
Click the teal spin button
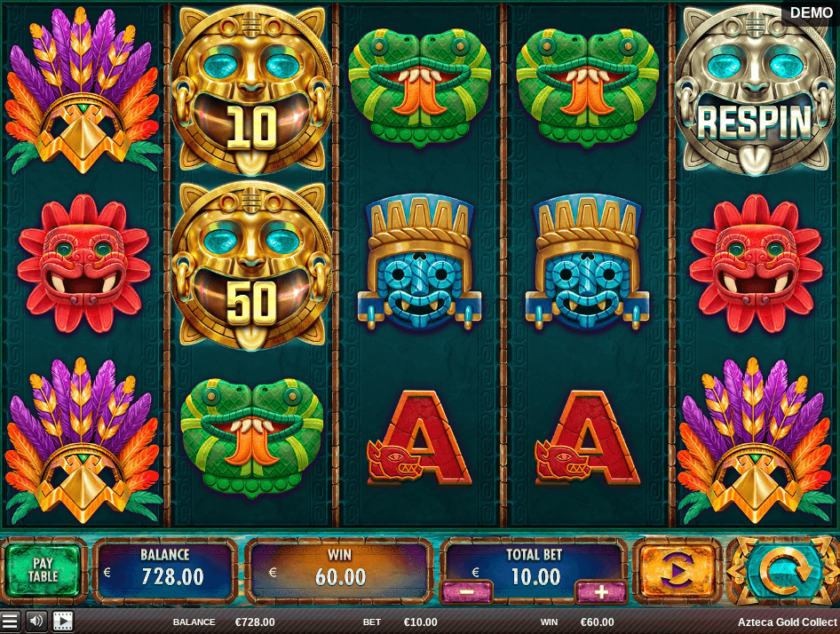tap(782, 571)
